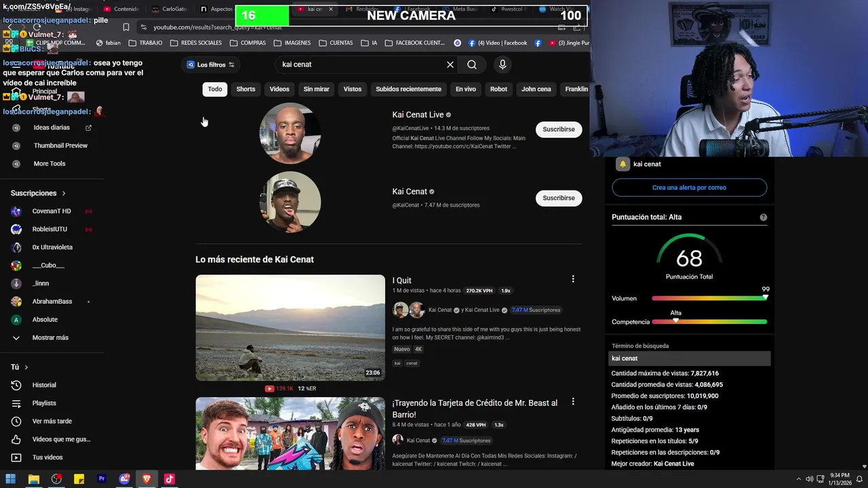This screenshot has height=488, width=868.
Task: Open Premiere Pro from the taskbar
Action: (x=102, y=479)
